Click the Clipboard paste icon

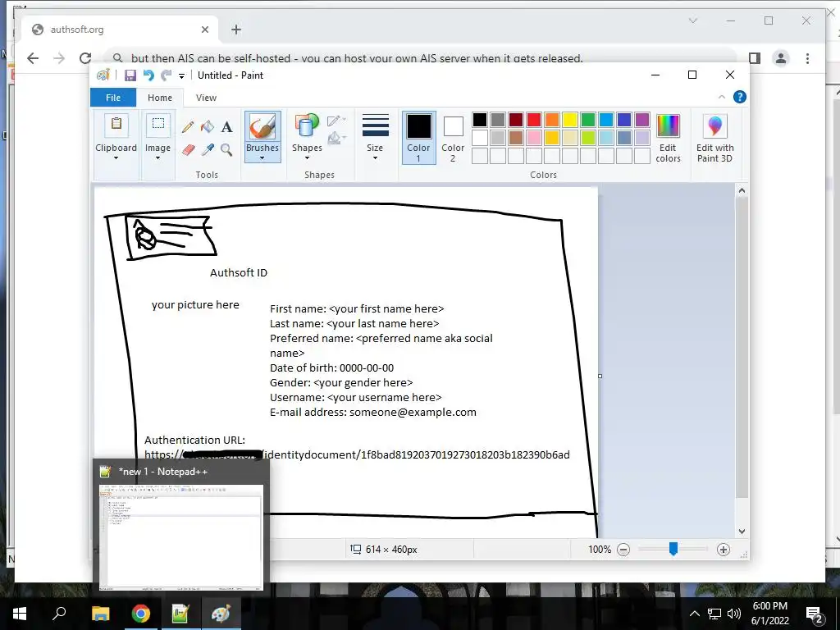(x=116, y=125)
